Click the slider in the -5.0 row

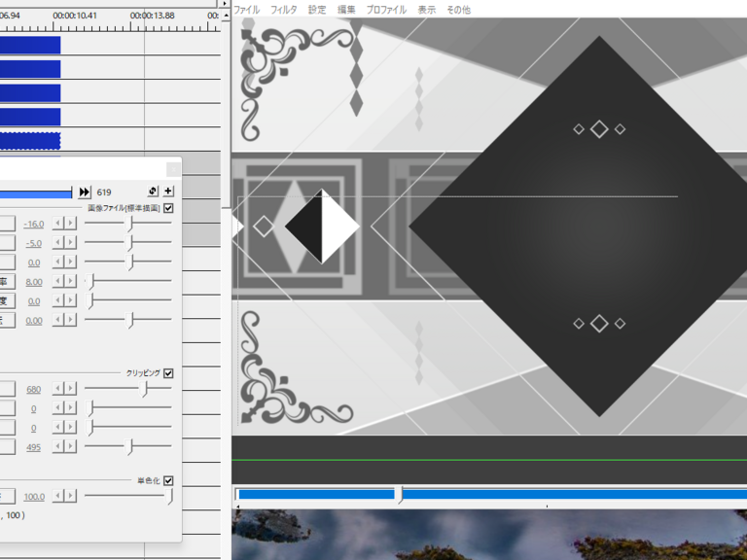click(x=128, y=242)
